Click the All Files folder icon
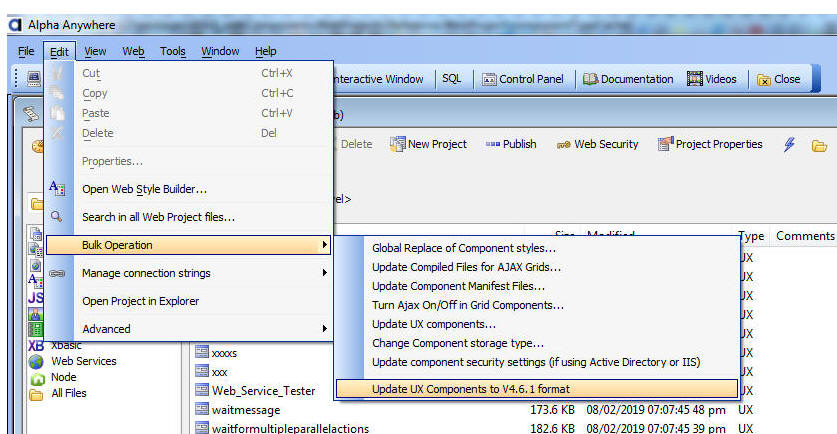The width and height of the screenshot is (837, 434). point(36,394)
